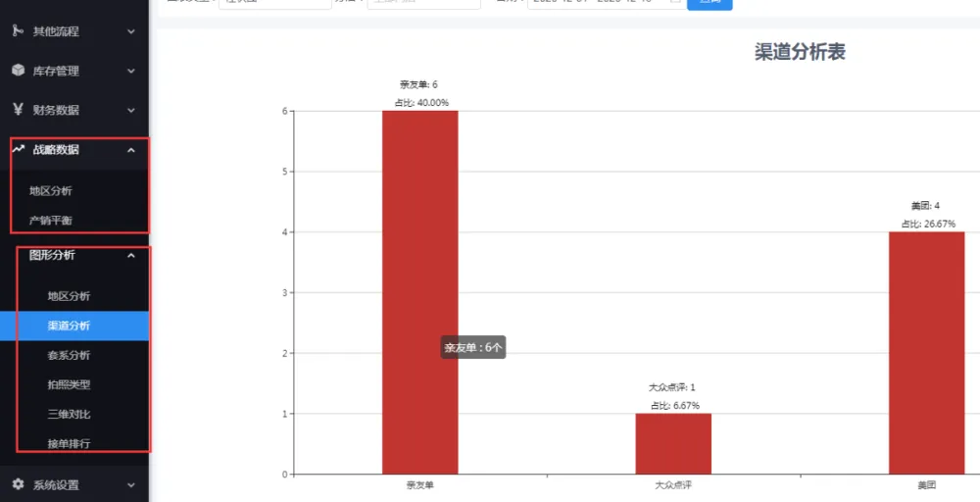The image size is (980, 502).
Task: Click the 系统设置 gear icon
Action: pos(18,484)
